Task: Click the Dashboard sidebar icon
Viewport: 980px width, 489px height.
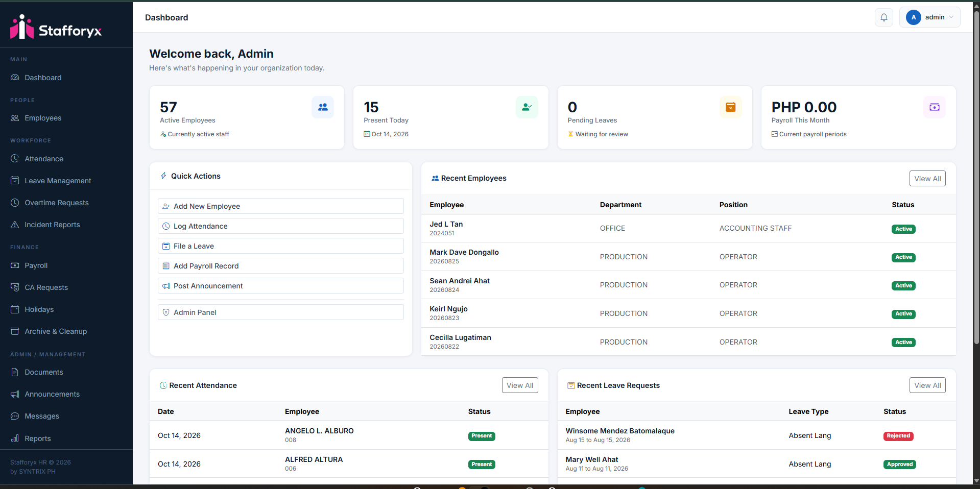Action: click(x=15, y=78)
